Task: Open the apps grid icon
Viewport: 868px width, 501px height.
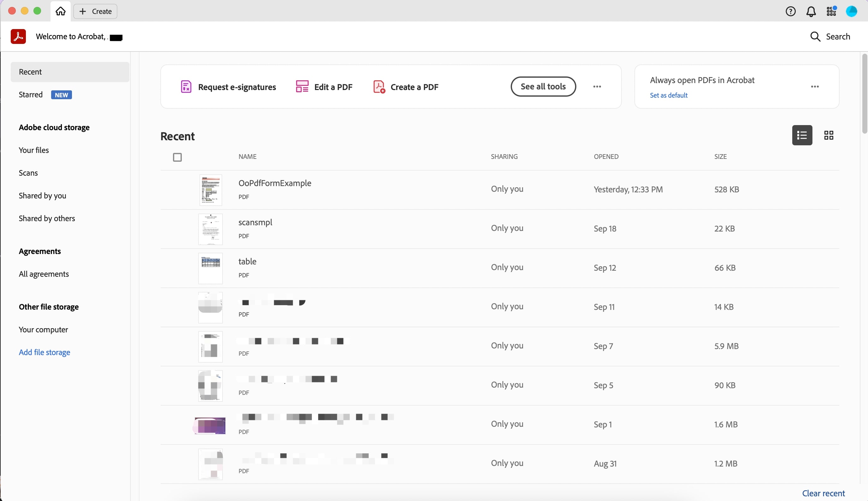Action: [x=831, y=11]
